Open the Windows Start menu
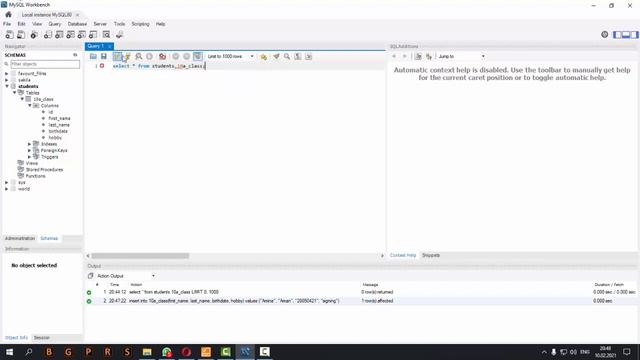The image size is (640, 360). pos(9,352)
